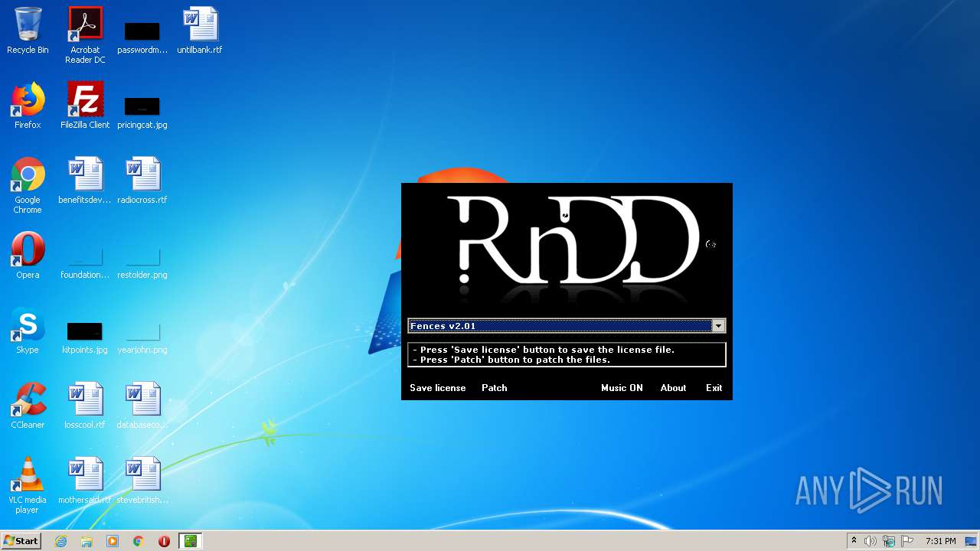
Task: Launch CCleaner desktop shortcut
Action: [28, 406]
